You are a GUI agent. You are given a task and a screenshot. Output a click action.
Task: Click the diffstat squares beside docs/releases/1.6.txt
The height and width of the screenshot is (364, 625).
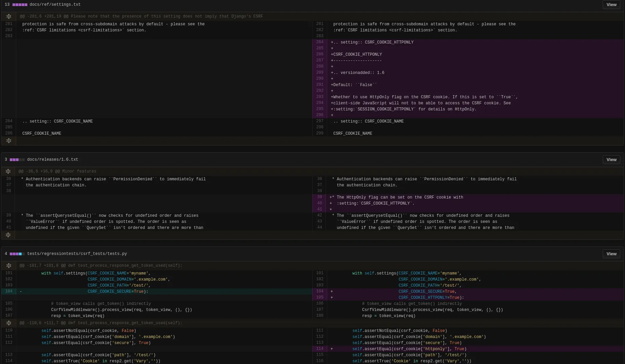point(17,160)
